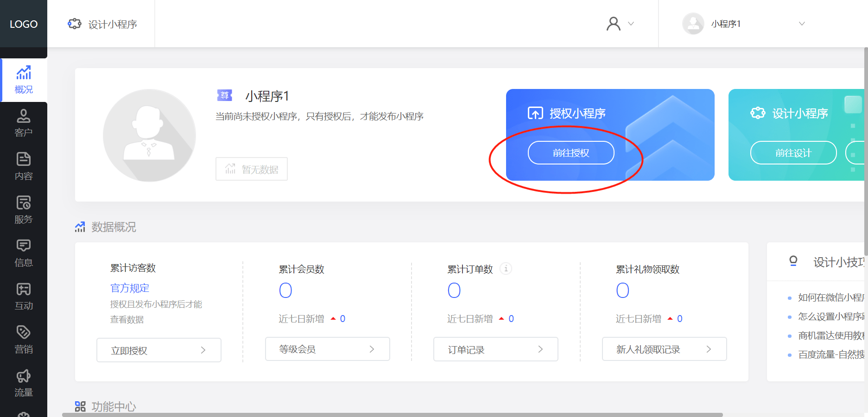Screen dimensions: 868x417
Task: Click the 前往授权 button
Action: (571, 152)
